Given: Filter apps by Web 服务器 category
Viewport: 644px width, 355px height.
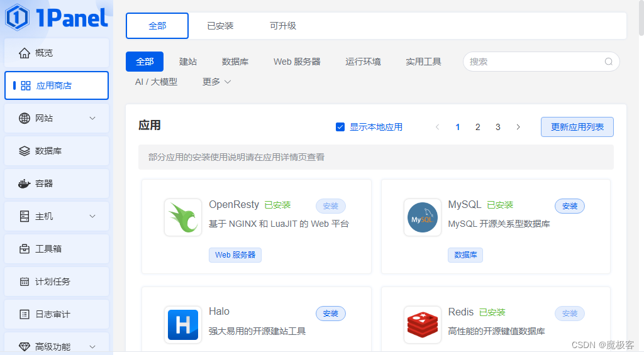Looking at the screenshot, I should pyautogui.click(x=297, y=62).
